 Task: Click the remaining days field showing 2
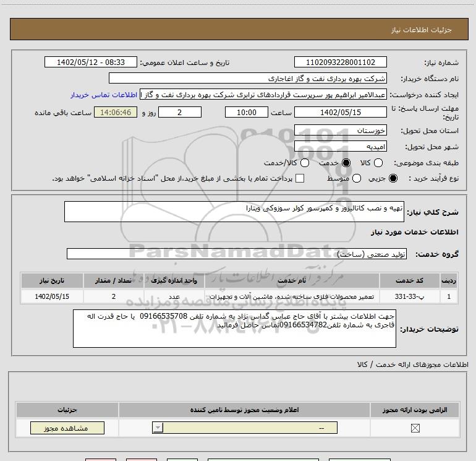click(180, 113)
